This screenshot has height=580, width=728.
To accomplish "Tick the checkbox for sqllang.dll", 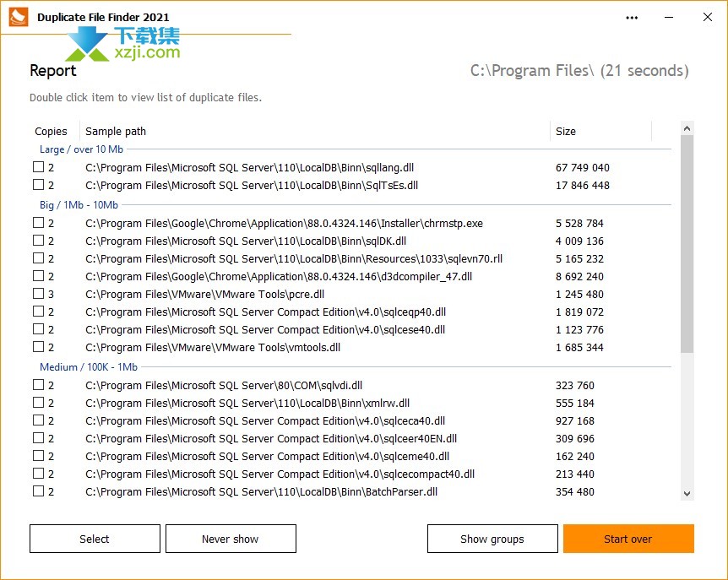I will point(39,166).
